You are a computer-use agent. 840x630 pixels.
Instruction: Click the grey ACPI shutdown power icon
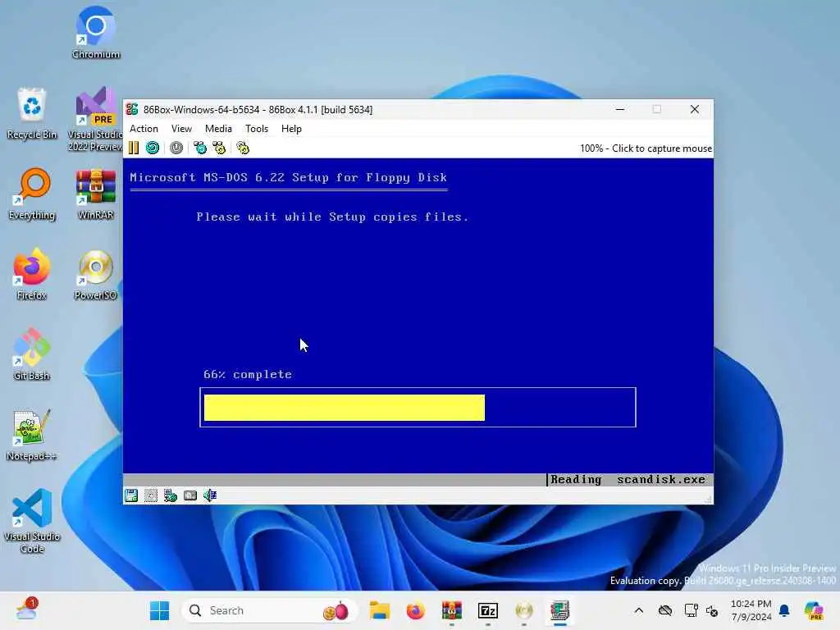176,148
